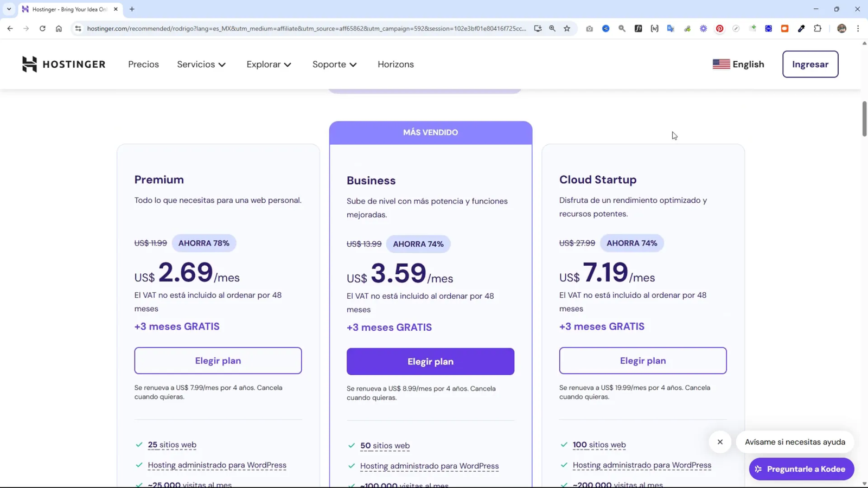
Task: Click the Hostinger logo
Action: click(63, 64)
